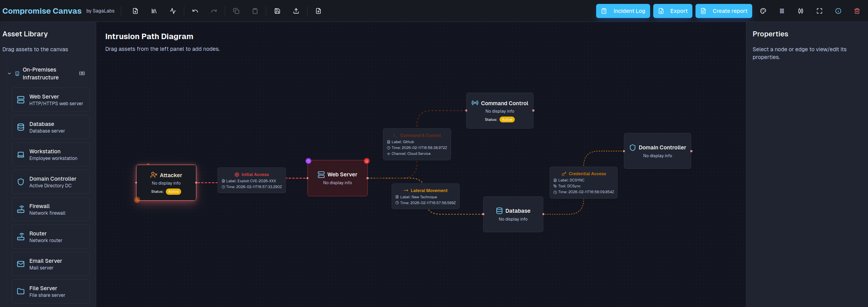Click the 'Label: Github' text

403,142
